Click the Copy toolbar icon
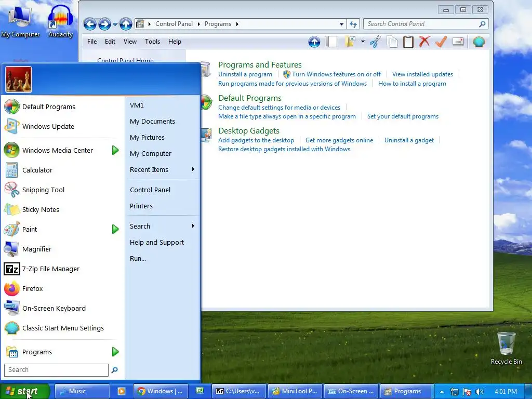This screenshot has height=399, width=532. pyautogui.click(x=392, y=42)
